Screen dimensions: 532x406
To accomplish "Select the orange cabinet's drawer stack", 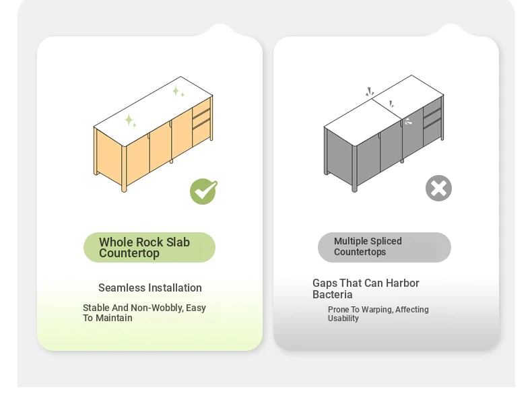I will coord(201,124).
